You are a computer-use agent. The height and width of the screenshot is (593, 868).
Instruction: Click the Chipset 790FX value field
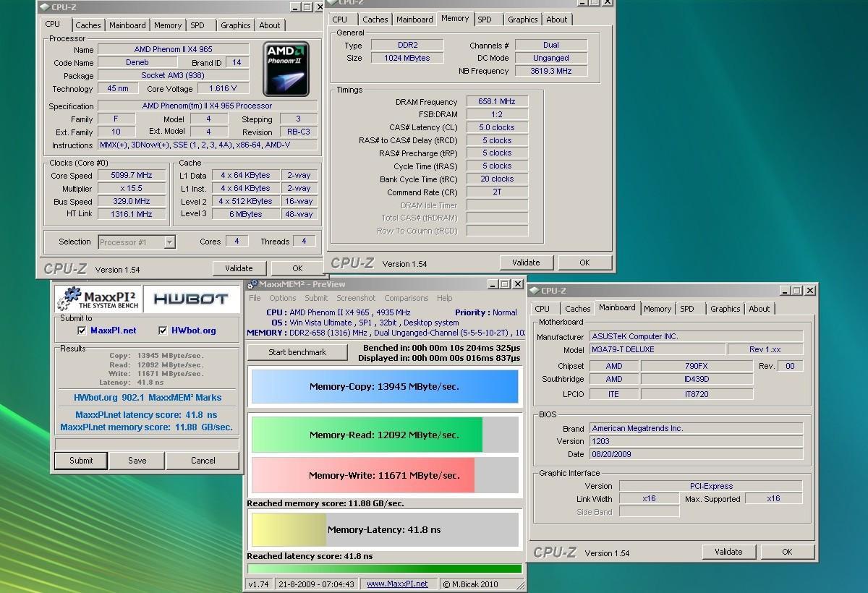pos(697,366)
